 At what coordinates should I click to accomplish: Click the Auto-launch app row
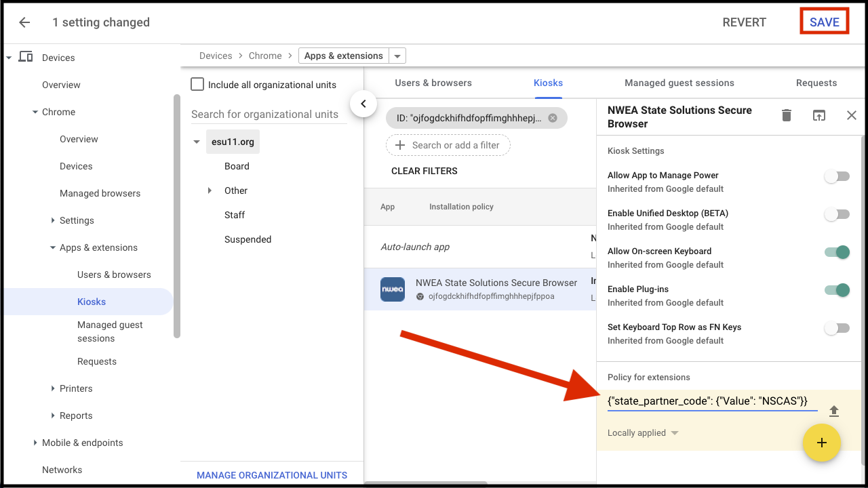coord(480,247)
